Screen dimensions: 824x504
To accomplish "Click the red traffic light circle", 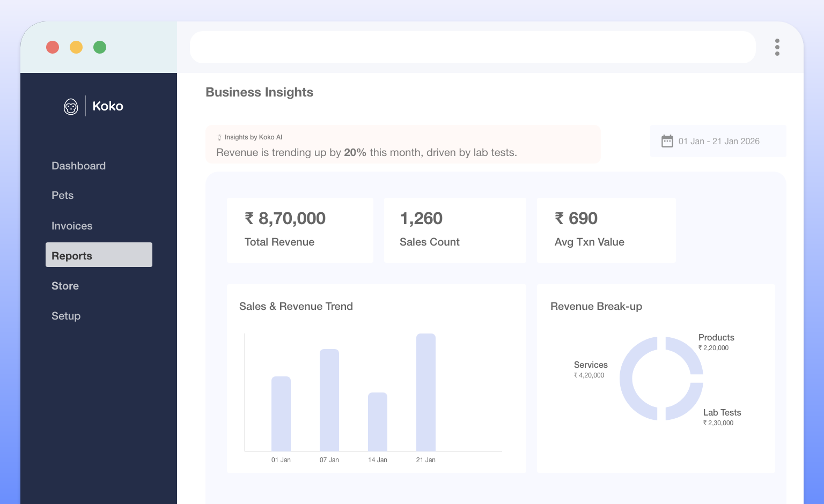I will [x=53, y=47].
